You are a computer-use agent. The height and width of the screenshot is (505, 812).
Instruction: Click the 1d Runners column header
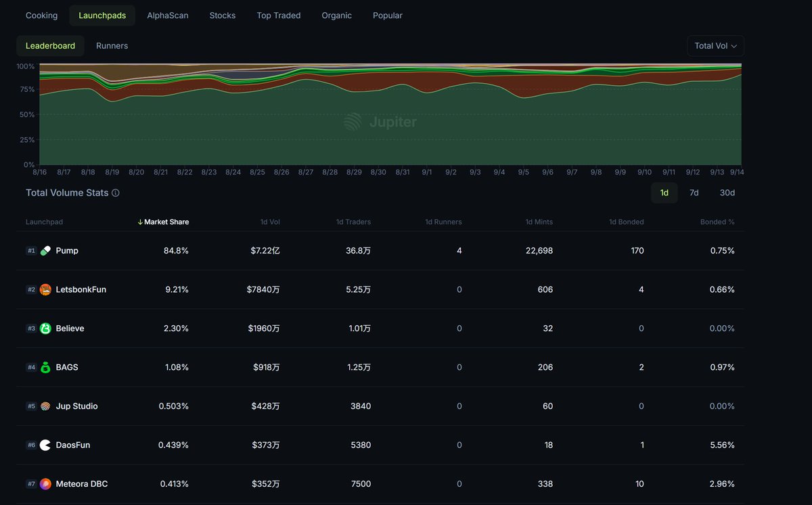coord(443,222)
